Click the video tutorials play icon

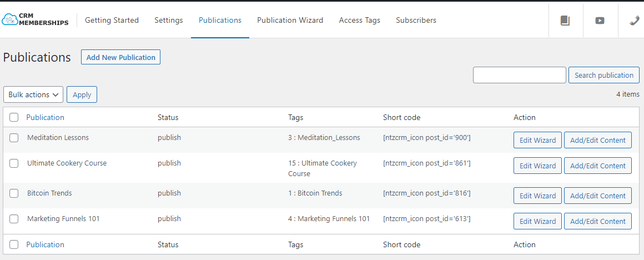pos(600,21)
